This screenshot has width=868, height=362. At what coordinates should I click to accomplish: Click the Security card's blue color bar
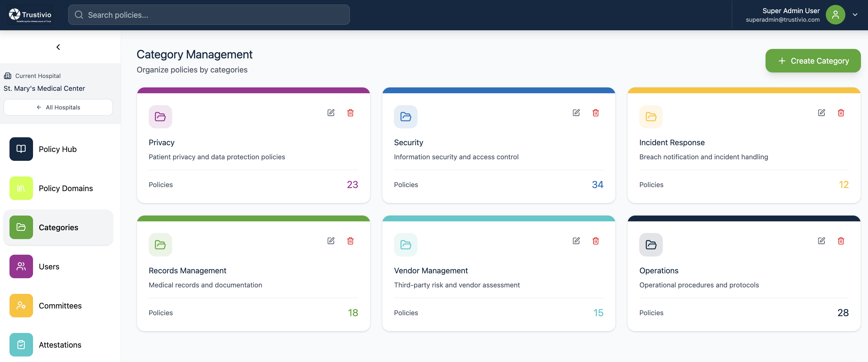(498, 90)
